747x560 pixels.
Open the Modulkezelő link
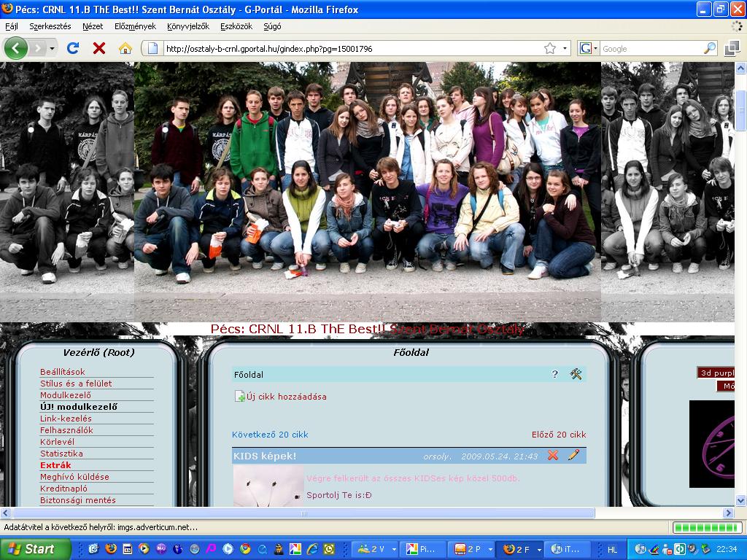(x=65, y=394)
